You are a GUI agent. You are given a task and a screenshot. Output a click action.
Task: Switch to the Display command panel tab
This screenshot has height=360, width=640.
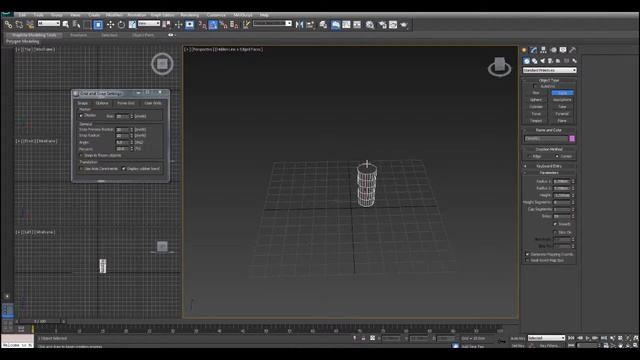563,50
